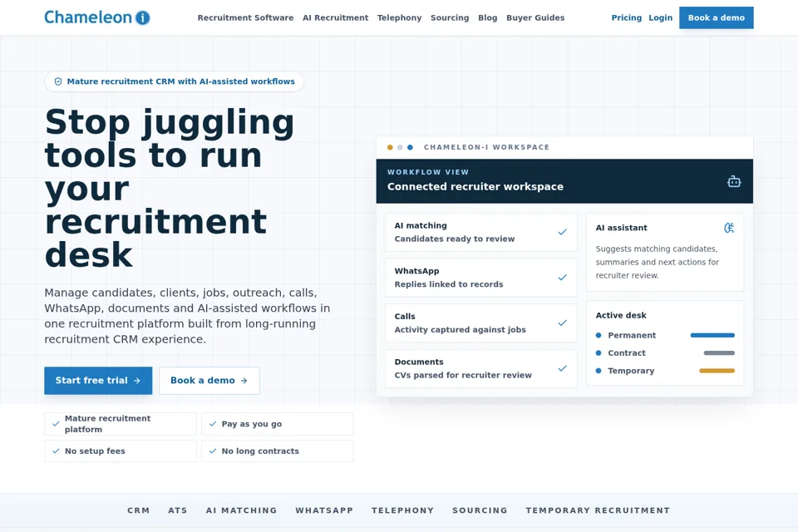Click TEMPORARY RECRUITMENT in the bottom strip
The width and height of the screenshot is (798, 532).
pos(598,510)
